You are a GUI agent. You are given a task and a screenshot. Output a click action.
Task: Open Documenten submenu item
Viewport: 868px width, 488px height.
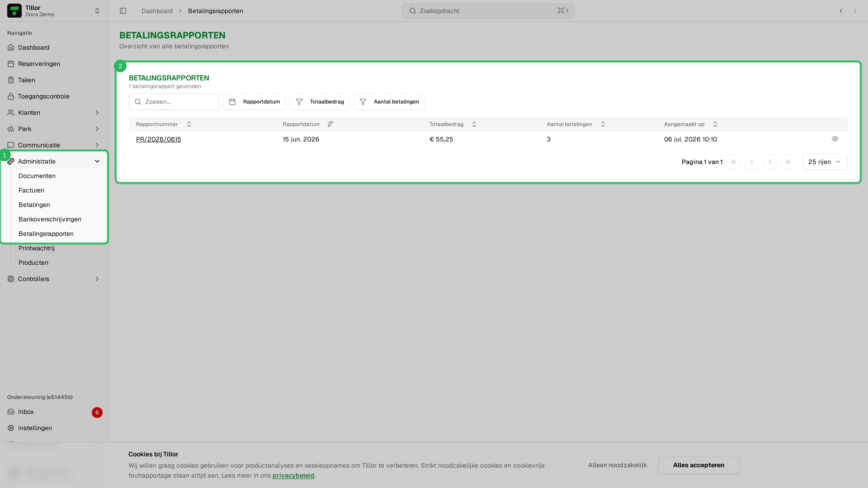(x=37, y=176)
